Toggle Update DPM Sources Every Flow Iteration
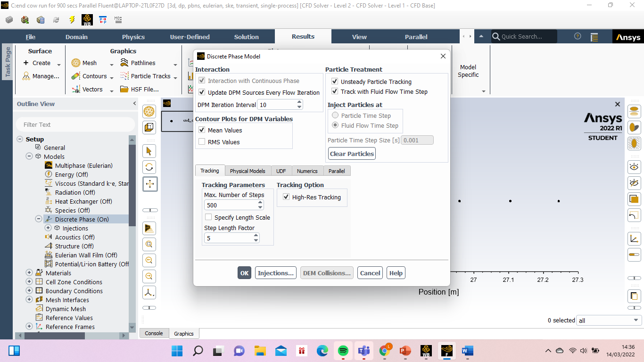The height and width of the screenshot is (362, 644). tap(202, 92)
